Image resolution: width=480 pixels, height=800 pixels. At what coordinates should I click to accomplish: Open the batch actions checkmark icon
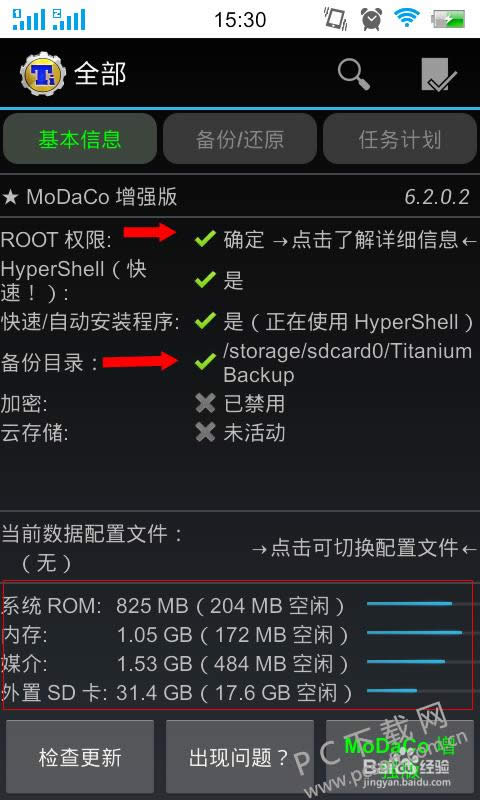(439, 75)
